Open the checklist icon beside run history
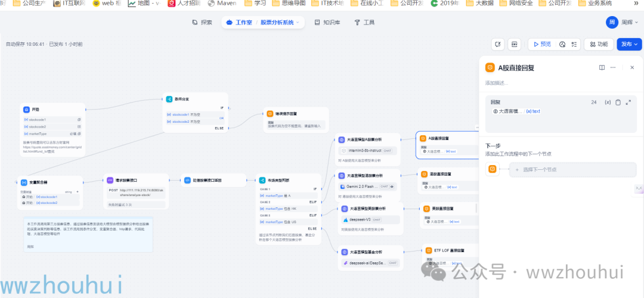644x298 pixels. [574, 44]
